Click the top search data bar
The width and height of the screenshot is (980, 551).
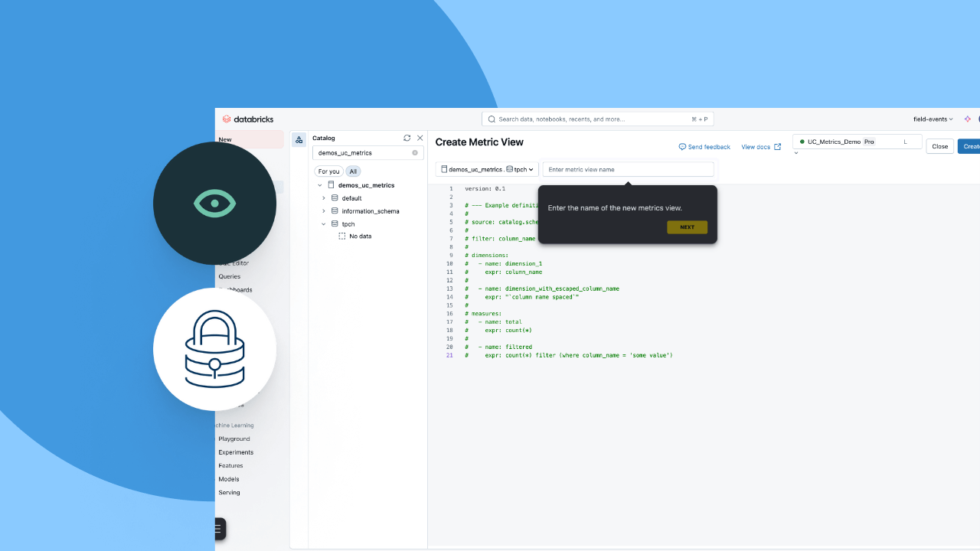[x=598, y=119]
